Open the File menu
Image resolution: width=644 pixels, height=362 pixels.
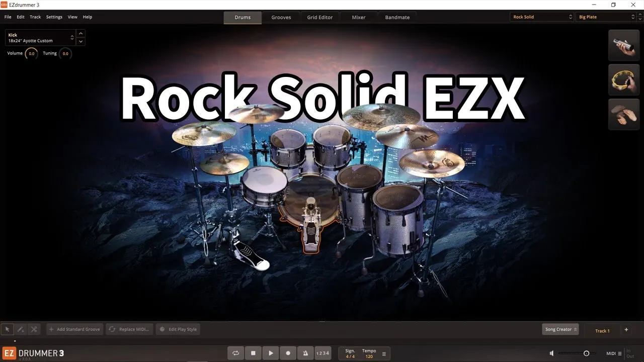coord(8,17)
